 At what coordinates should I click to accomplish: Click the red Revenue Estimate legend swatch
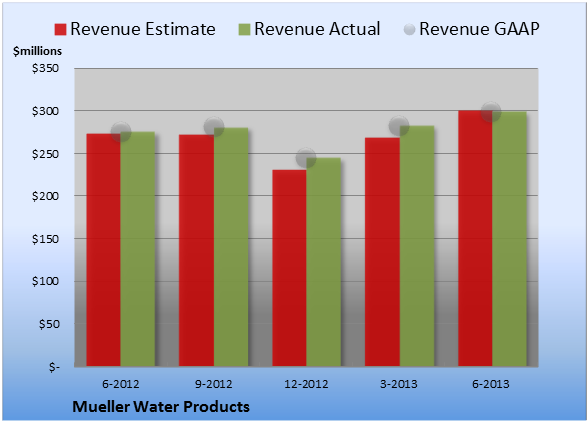click(x=60, y=30)
